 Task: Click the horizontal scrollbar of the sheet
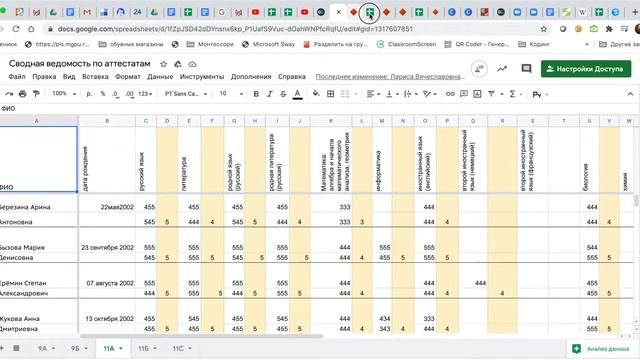point(201,336)
